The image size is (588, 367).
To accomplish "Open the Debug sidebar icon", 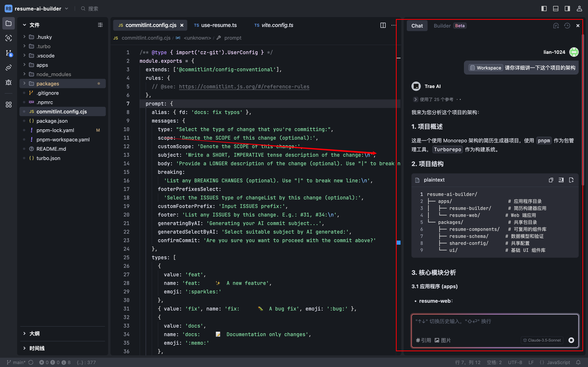I will point(9,82).
